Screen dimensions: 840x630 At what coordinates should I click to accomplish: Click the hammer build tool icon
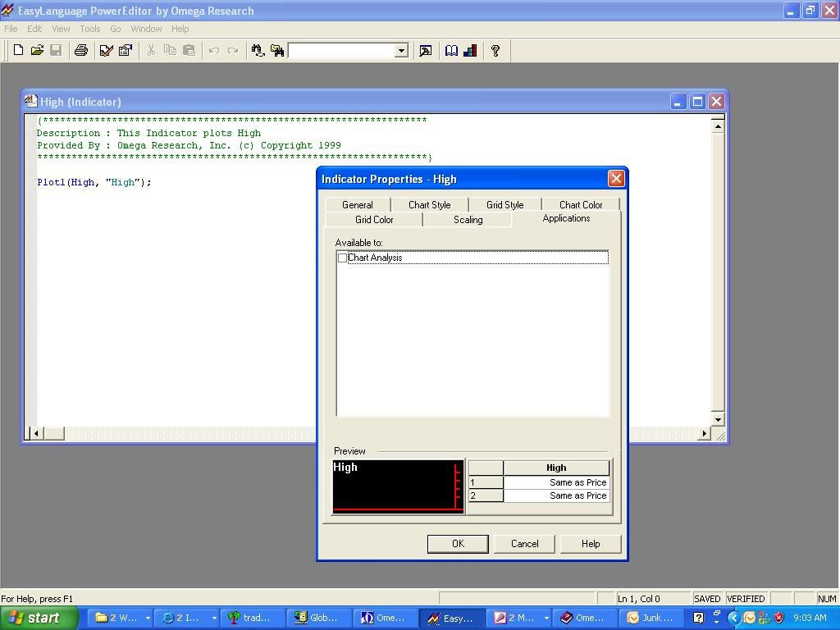tap(426, 50)
